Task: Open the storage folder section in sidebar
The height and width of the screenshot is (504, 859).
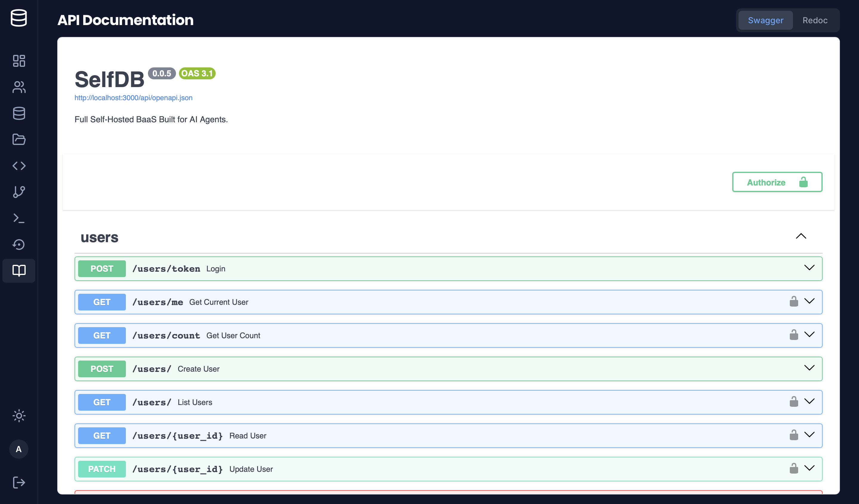Action: 19,139
